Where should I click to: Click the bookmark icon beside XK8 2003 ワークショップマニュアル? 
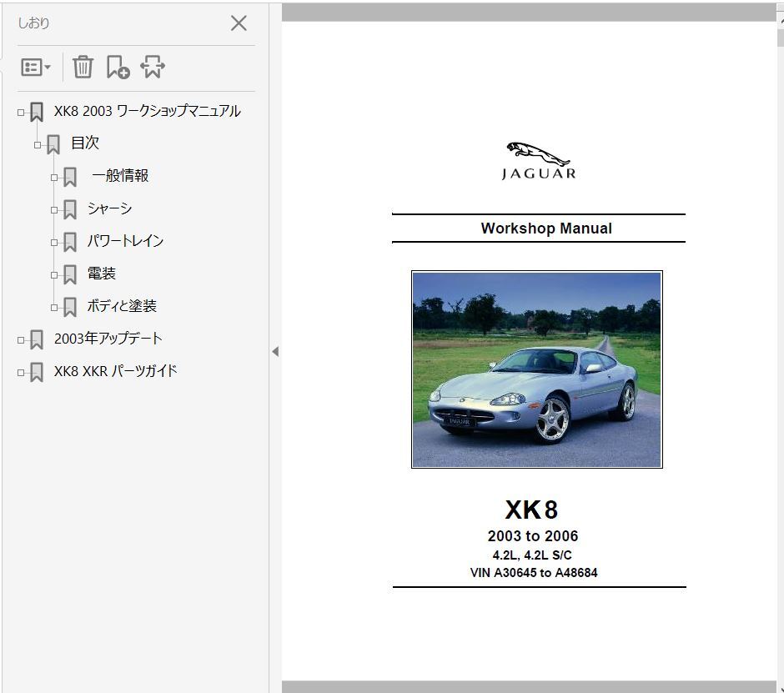(x=37, y=113)
